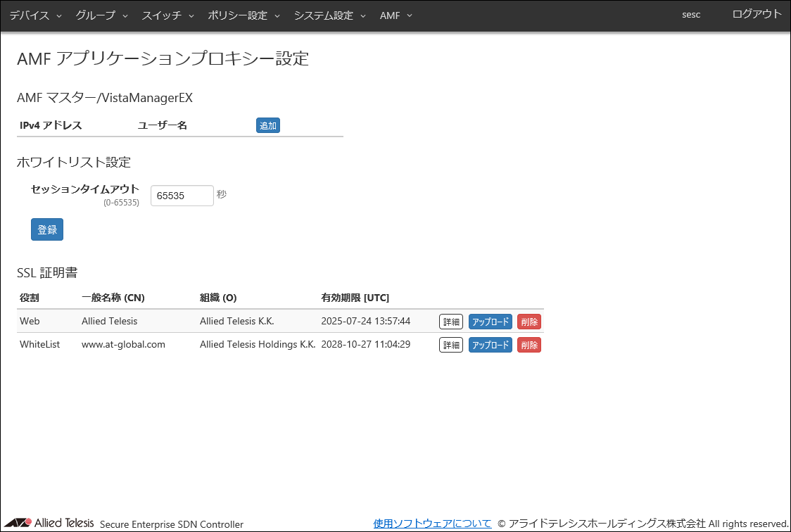Screen dimensions: 791x532
Task: Expand the ポリシー設定 menu
Action: [x=243, y=15]
